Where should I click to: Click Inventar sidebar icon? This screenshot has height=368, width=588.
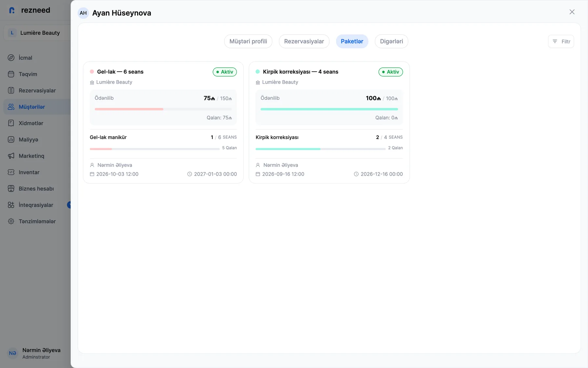point(11,172)
